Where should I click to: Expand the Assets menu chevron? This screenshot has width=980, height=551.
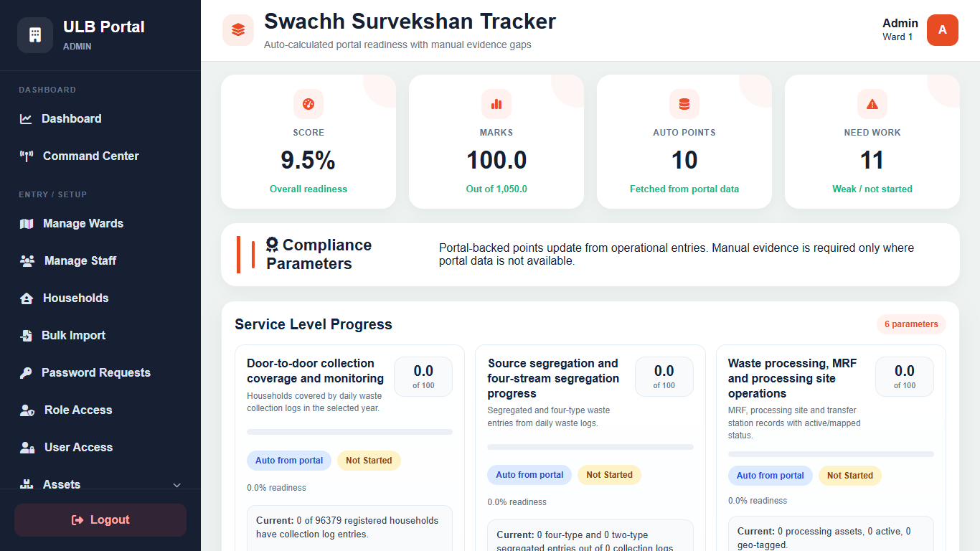coord(177,486)
